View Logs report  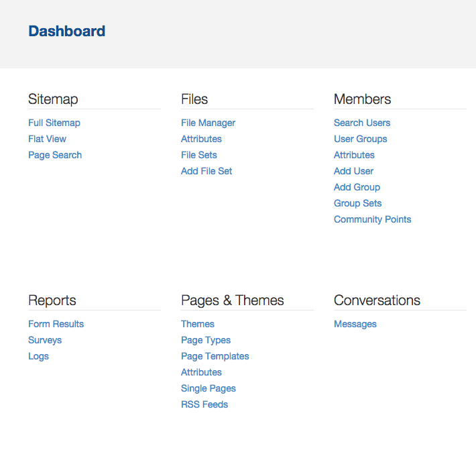coord(38,357)
